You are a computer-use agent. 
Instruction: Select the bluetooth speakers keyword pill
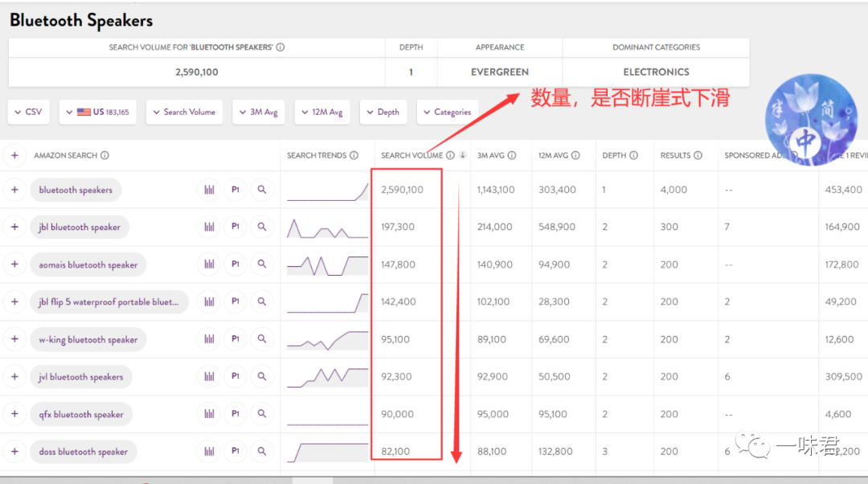(x=76, y=190)
